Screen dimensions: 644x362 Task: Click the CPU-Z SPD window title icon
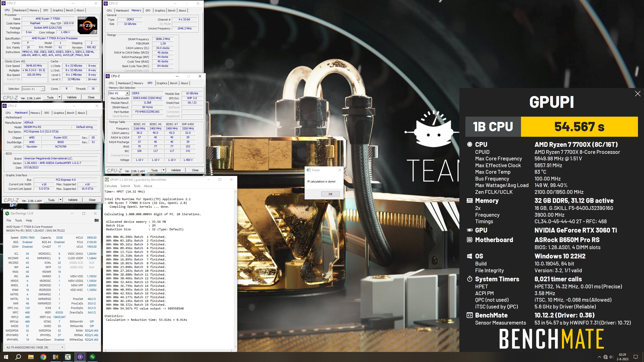point(108,76)
